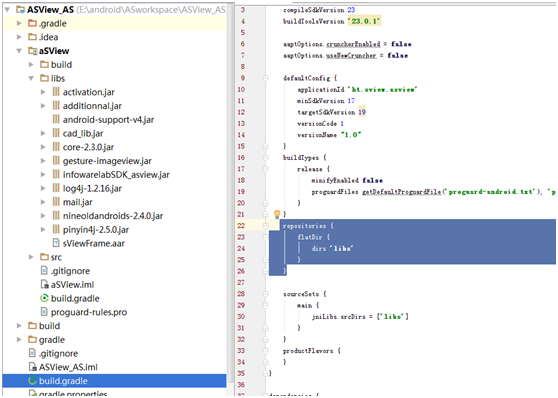Collapse the libs folder tree node
Viewport: 558px width, 398px height.
point(31,78)
